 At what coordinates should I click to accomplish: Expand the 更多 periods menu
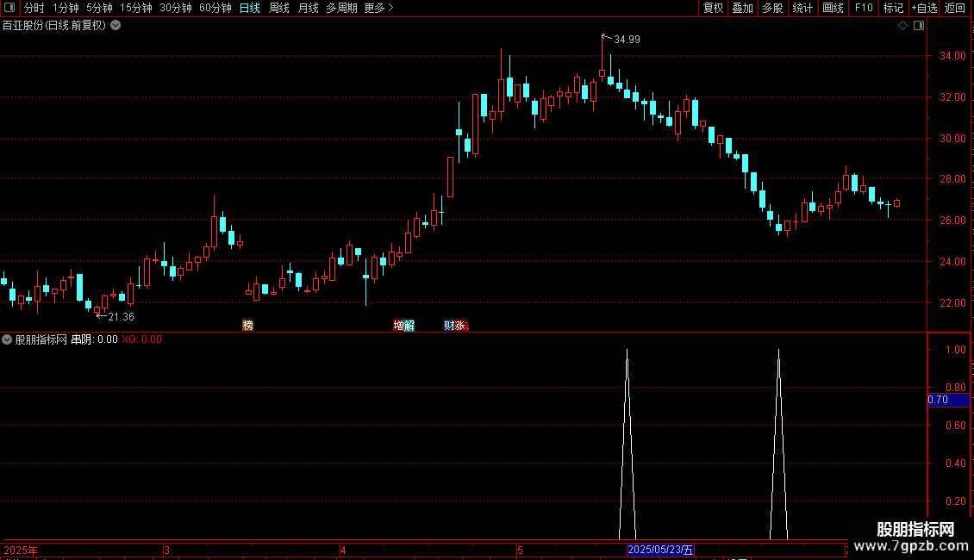click(378, 8)
